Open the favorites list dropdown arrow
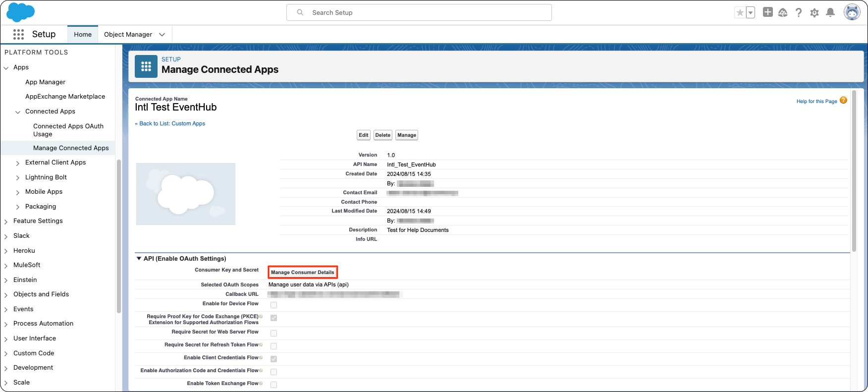 750,13
